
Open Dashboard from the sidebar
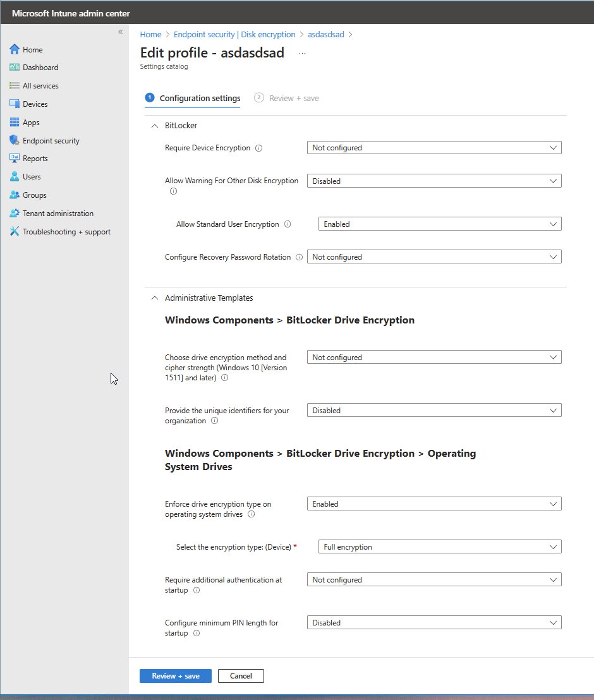(x=15, y=67)
